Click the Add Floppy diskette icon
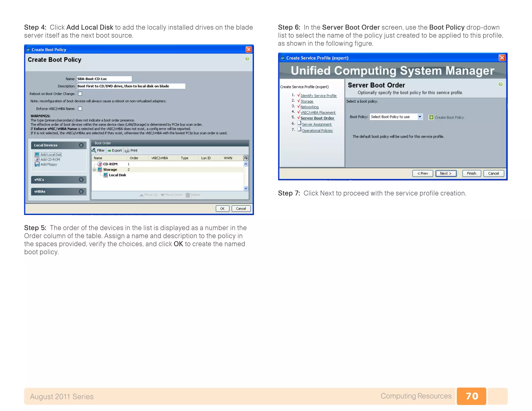 [37, 164]
